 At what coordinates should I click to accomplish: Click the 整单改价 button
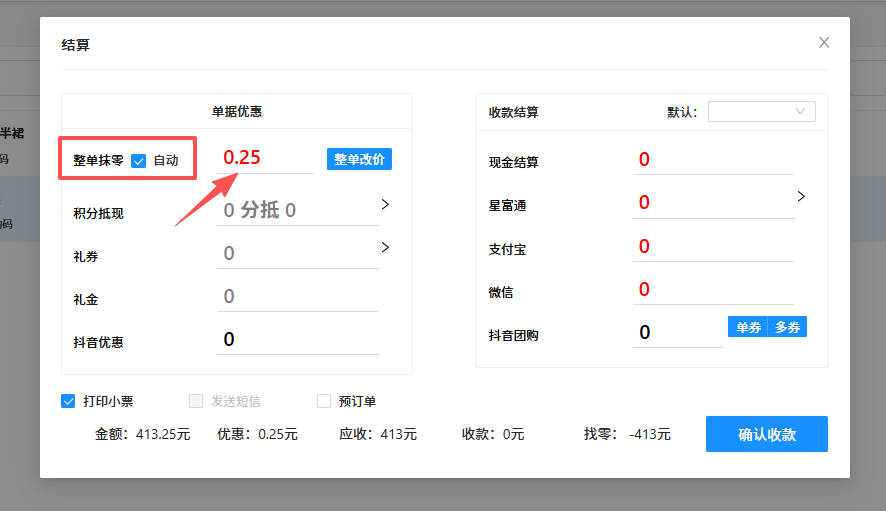(359, 159)
